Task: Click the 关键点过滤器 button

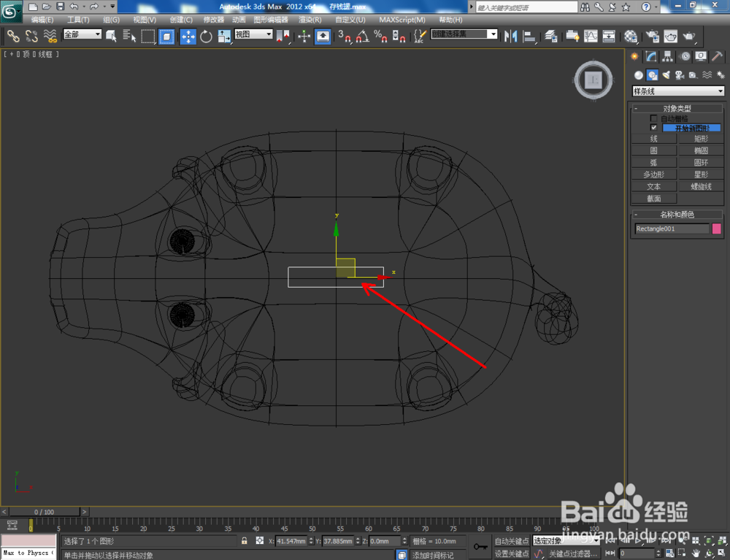Action: (x=573, y=553)
